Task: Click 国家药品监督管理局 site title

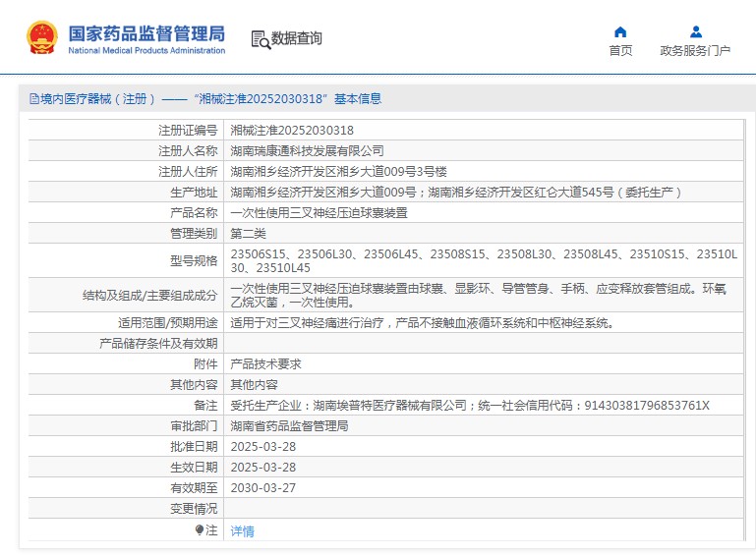Action: click(146, 33)
